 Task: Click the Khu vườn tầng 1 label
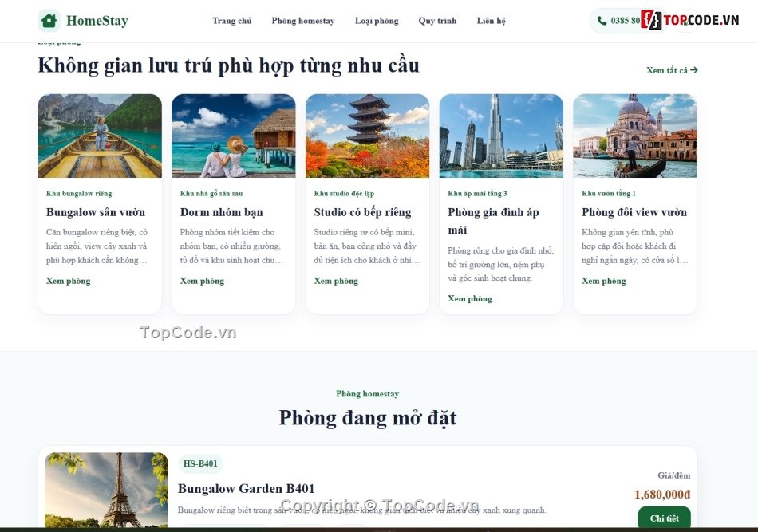point(609,193)
